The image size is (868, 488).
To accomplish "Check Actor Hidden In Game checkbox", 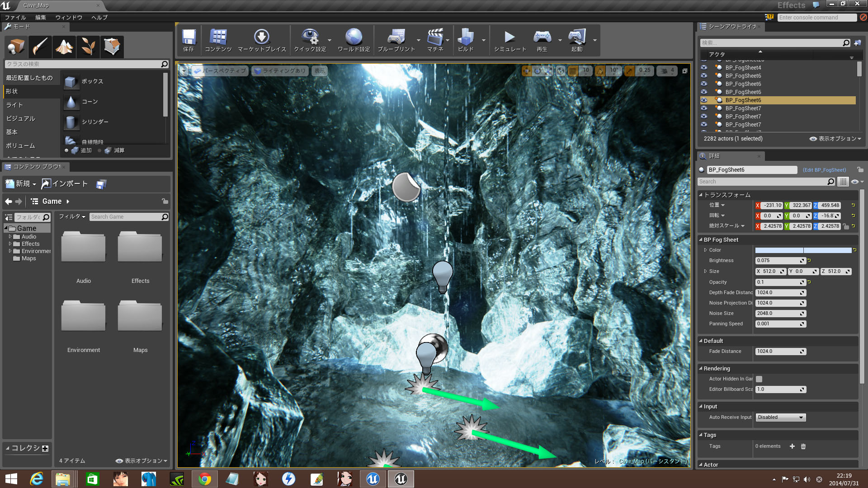I will click(759, 379).
